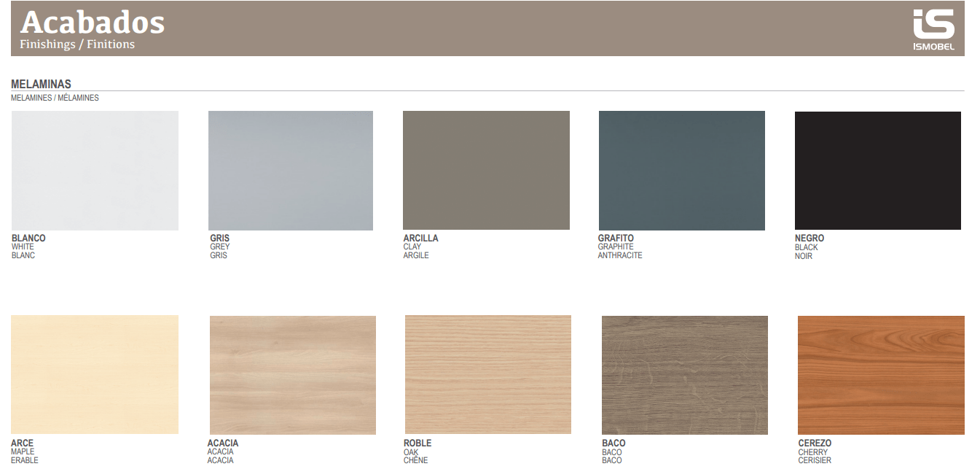Select the Grafito graphite swatch
The image size is (980, 469).
pyautogui.click(x=681, y=171)
